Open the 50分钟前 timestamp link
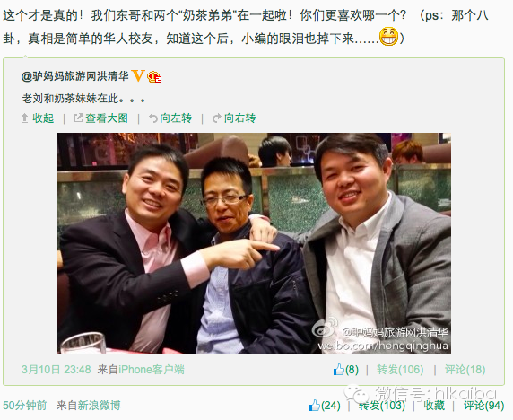Screen dimensions: 513x420 click(25, 406)
